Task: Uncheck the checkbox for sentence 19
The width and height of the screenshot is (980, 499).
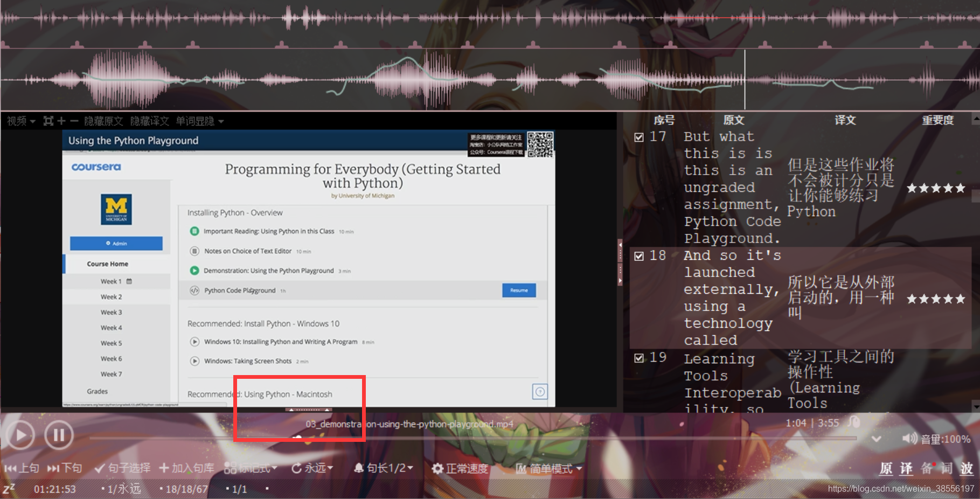Action: point(639,358)
